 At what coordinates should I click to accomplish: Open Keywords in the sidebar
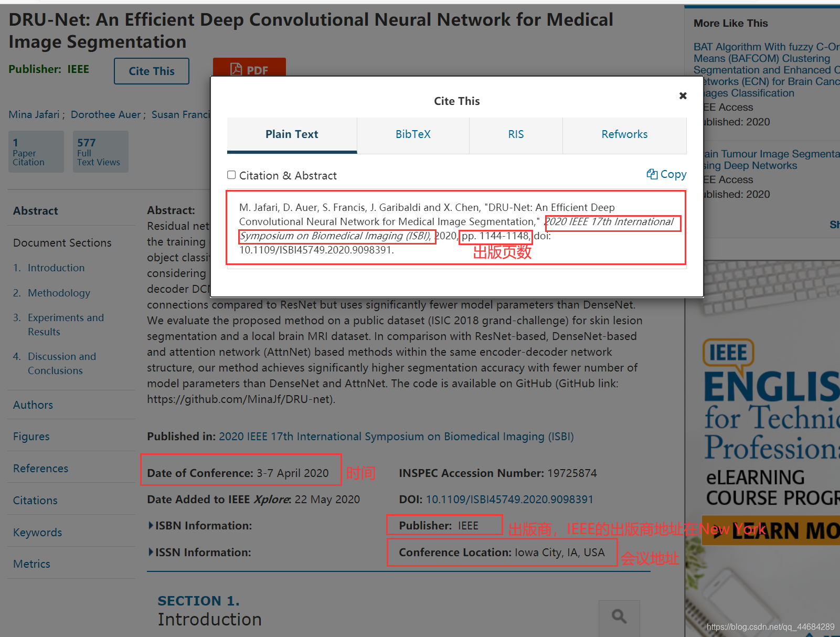pyautogui.click(x=37, y=533)
